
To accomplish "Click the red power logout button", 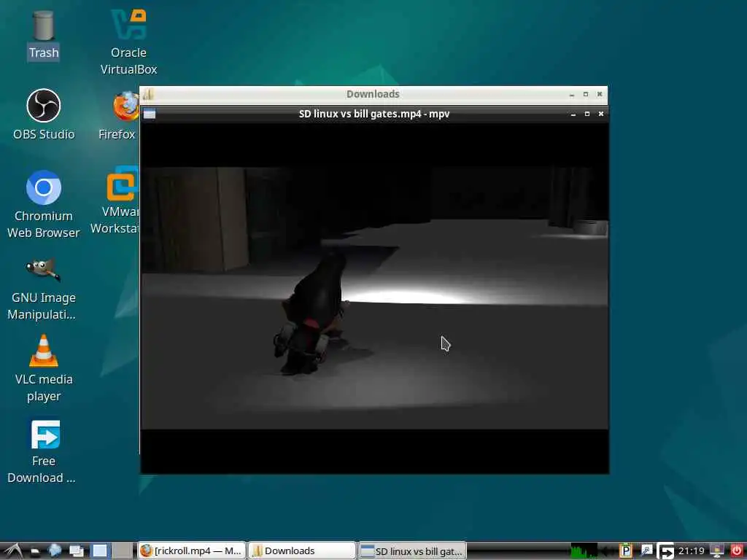I will coord(737,551).
